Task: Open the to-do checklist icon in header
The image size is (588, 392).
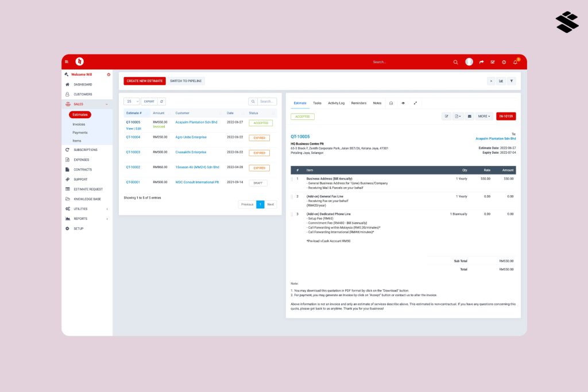Action: 492,62
